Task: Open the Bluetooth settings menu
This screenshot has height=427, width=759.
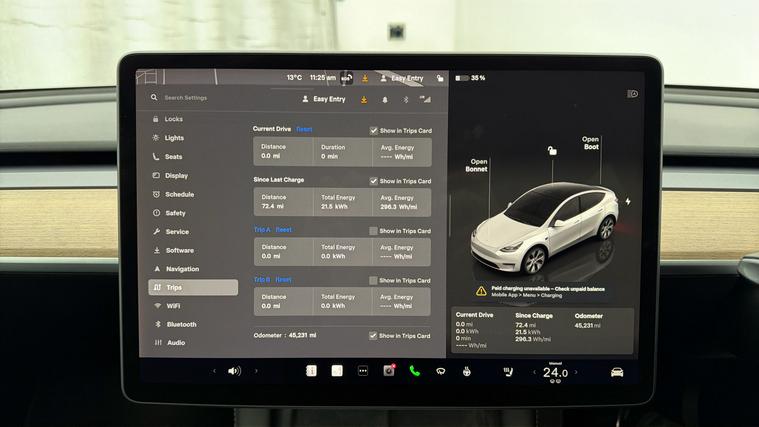Action: (181, 324)
